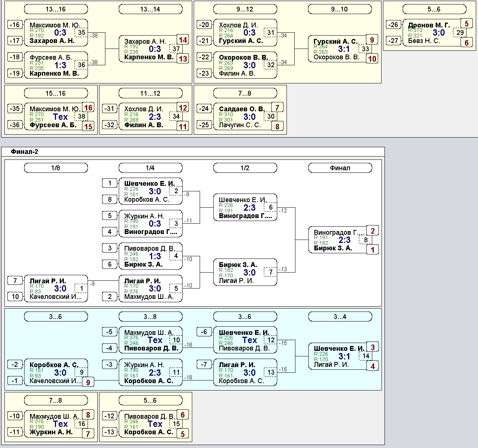The image size is (478, 448).
Task: Click the 9...10 bracket header
Action: (340, 9)
